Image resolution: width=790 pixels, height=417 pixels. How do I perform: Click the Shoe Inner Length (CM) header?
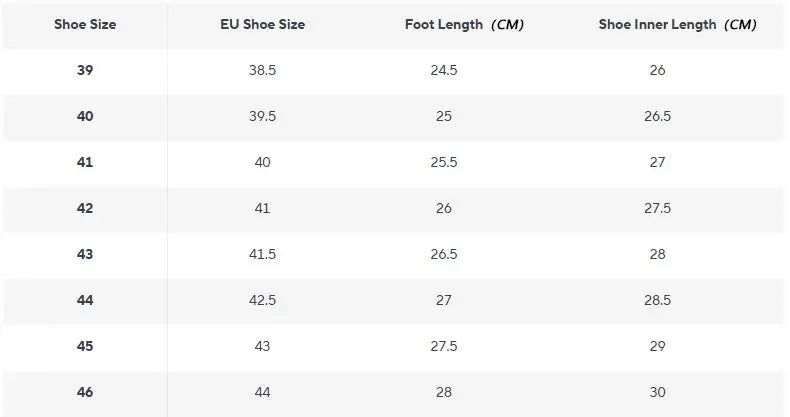677,24
